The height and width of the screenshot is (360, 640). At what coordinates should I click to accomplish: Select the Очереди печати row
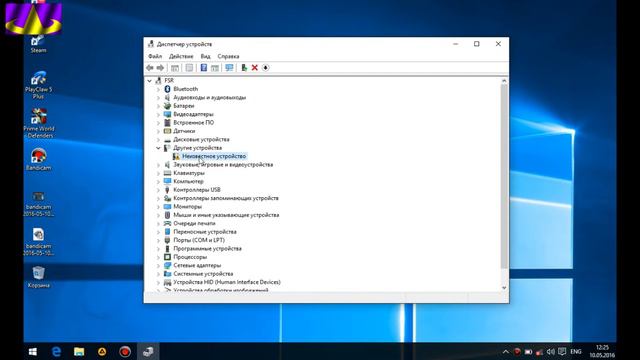[x=194, y=224]
